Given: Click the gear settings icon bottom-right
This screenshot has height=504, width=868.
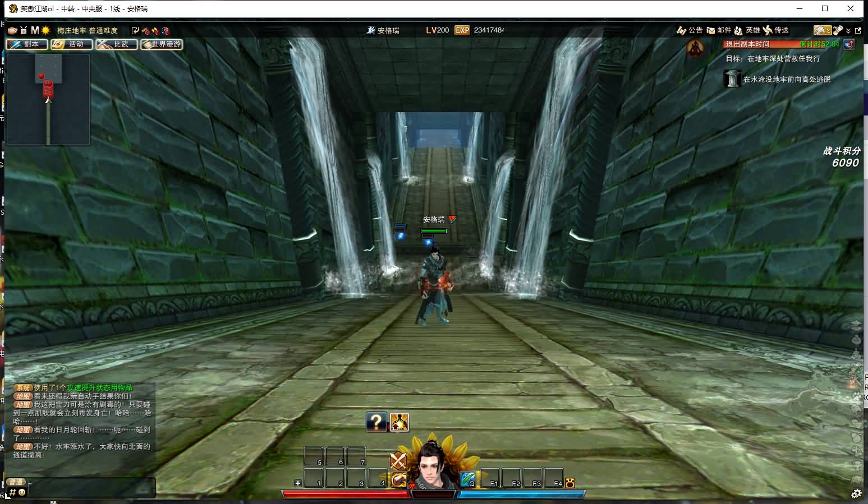Looking at the screenshot, I should (856, 493).
